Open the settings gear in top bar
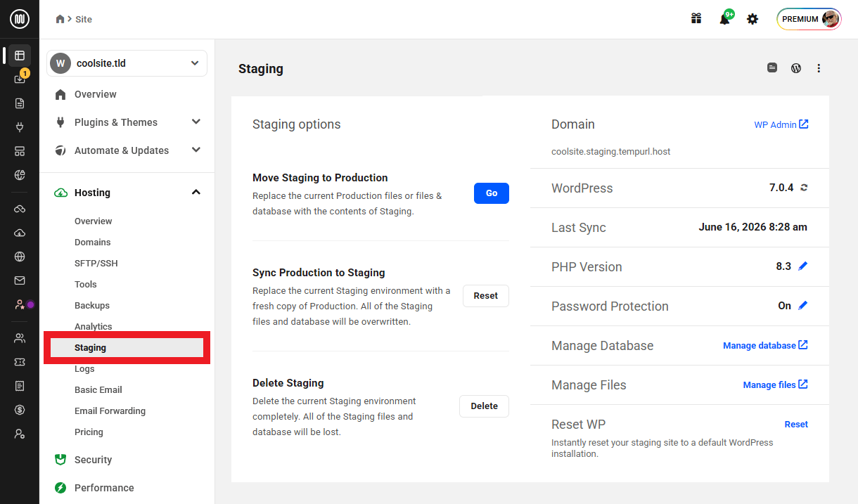Image resolution: width=858 pixels, height=504 pixels. pos(753,19)
